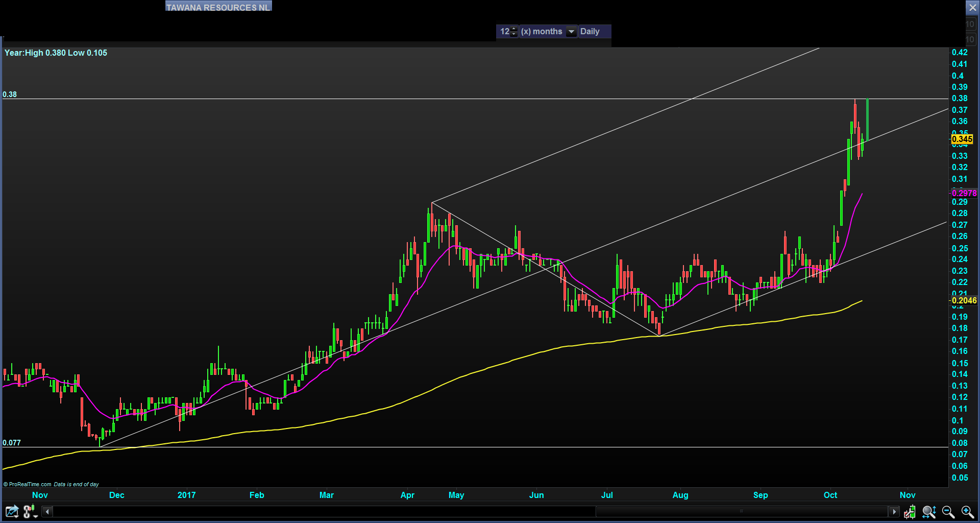Screen dimensions: 980x523
Task: Click the 0.42 price axis label
Action: 960,52
